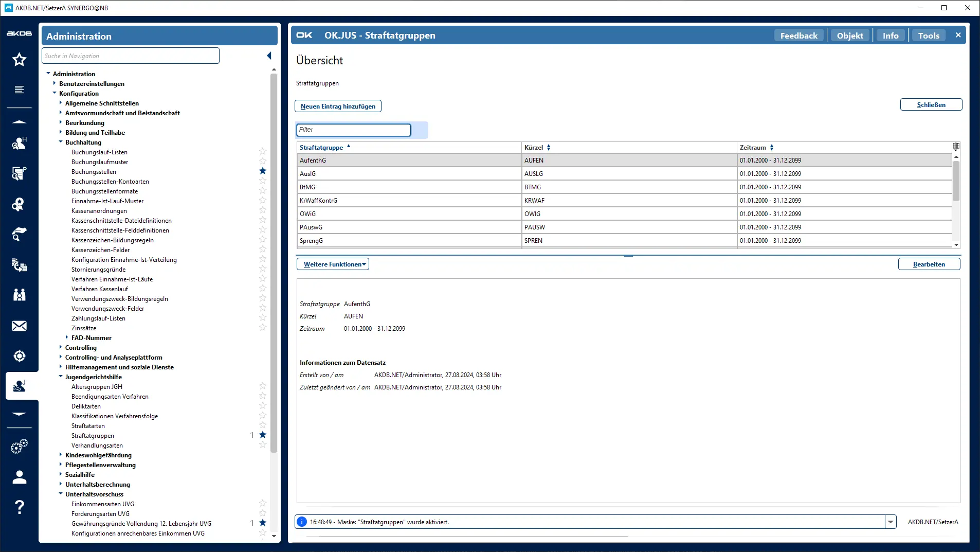Click into the Filter input field
Viewport: 980px width, 552px height.
354,130
